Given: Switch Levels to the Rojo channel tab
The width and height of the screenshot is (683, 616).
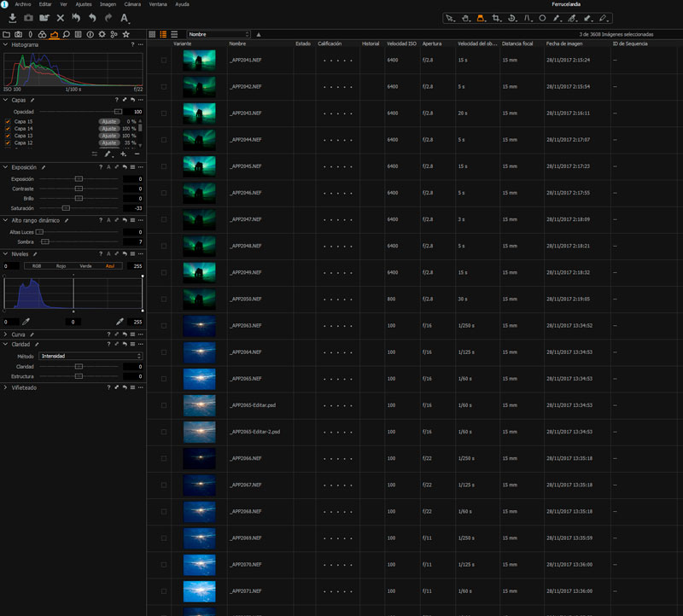Looking at the screenshot, I should [61, 266].
